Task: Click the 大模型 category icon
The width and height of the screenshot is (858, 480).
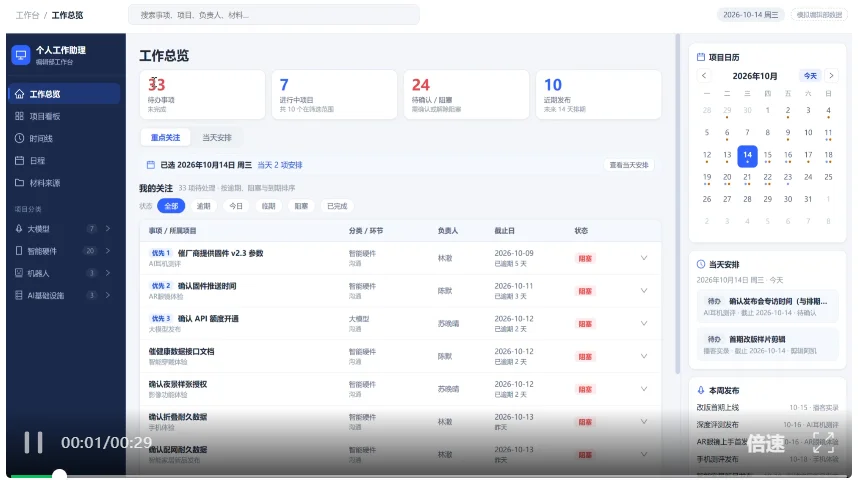Action: pyautogui.click(x=19, y=228)
